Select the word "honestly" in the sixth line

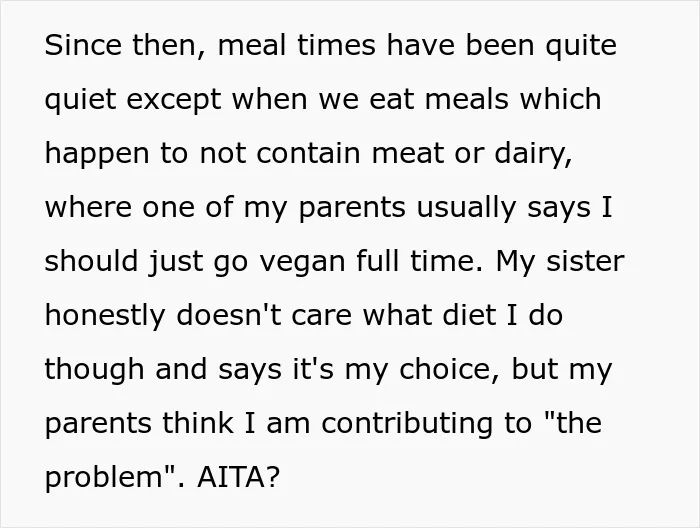coord(105,317)
